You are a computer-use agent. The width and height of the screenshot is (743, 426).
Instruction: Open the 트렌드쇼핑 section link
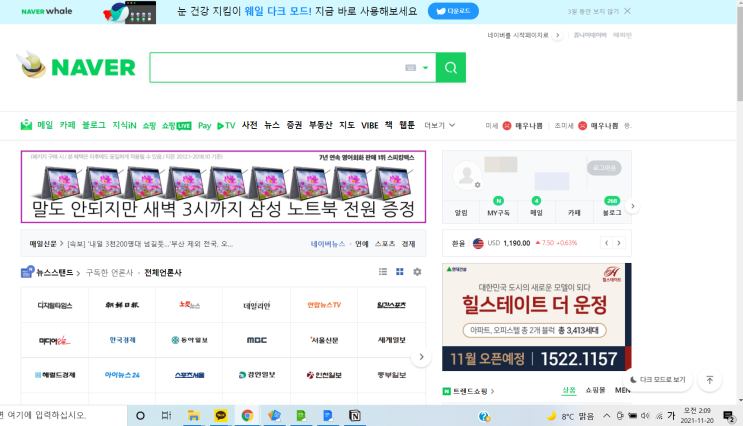pyautogui.click(x=469, y=391)
